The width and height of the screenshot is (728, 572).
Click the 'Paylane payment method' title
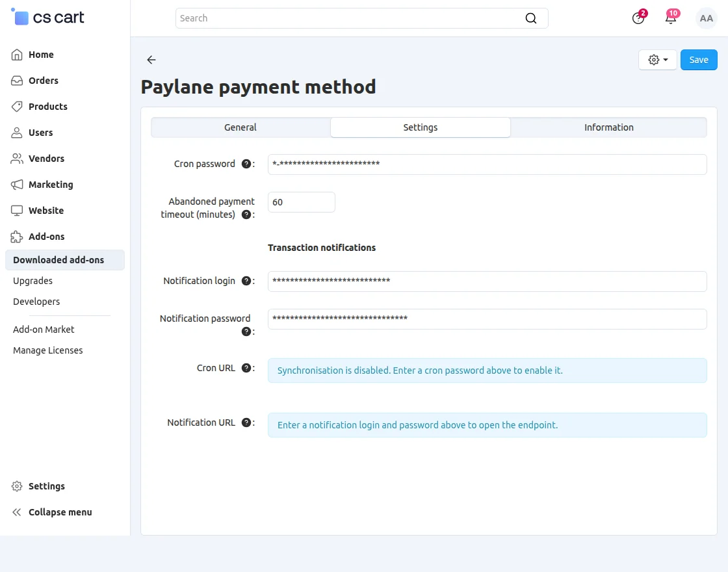point(258,87)
